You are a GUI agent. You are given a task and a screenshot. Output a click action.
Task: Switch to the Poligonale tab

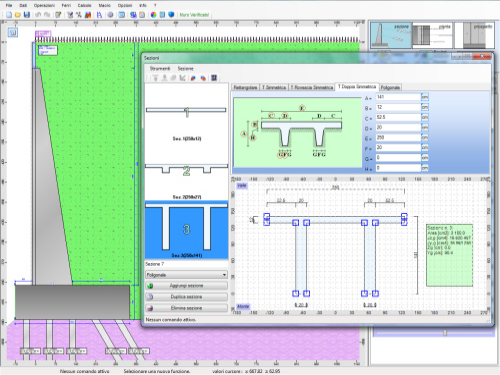390,87
